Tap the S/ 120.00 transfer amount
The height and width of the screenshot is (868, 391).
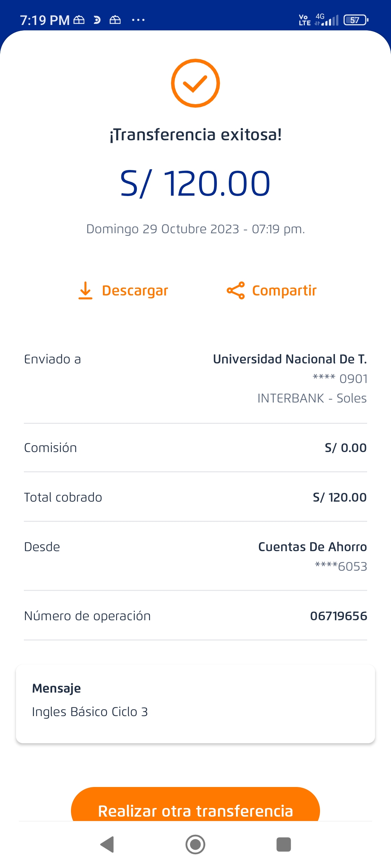(x=195, y=183)
